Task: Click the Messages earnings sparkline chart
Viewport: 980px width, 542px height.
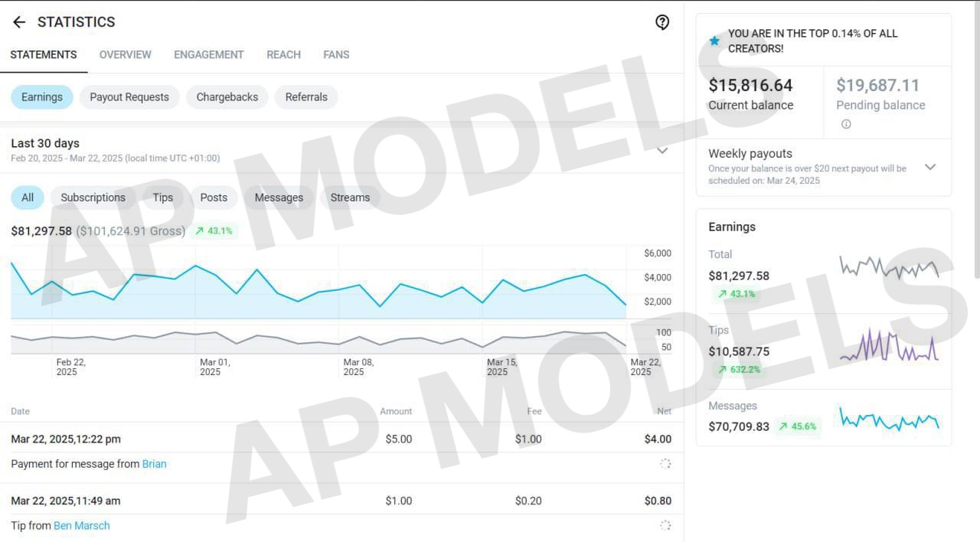Action: click(x=889, y=419)
